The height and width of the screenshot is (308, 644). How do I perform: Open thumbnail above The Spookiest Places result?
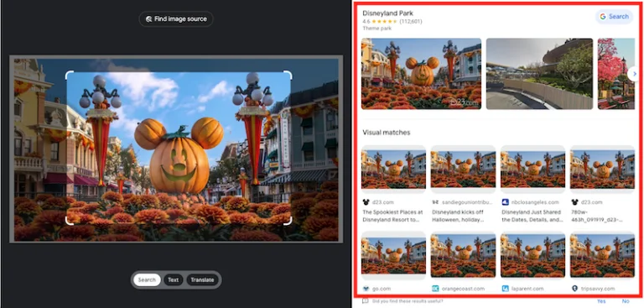pyautogui.click(x=393, y=169)
